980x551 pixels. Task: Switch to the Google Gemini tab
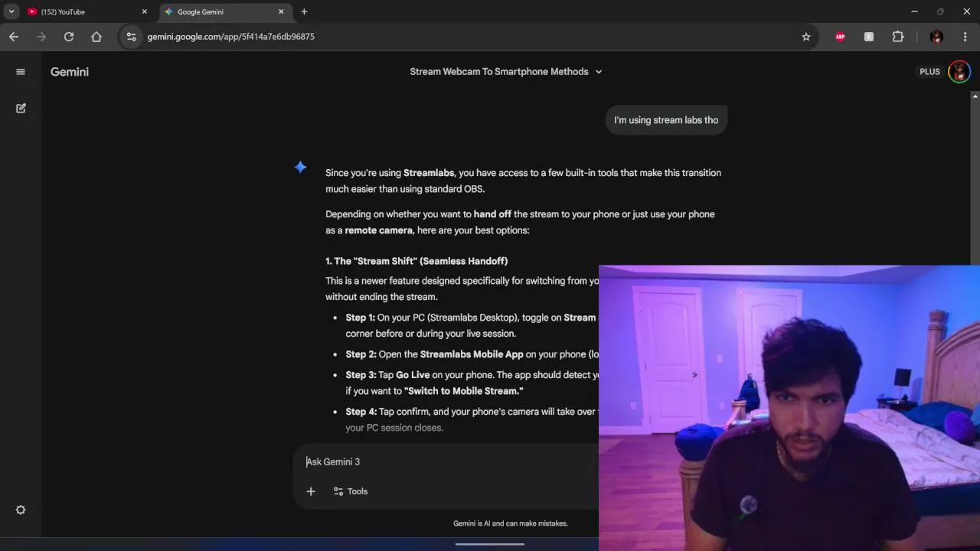pyautogui.click(x=225, y=11)
